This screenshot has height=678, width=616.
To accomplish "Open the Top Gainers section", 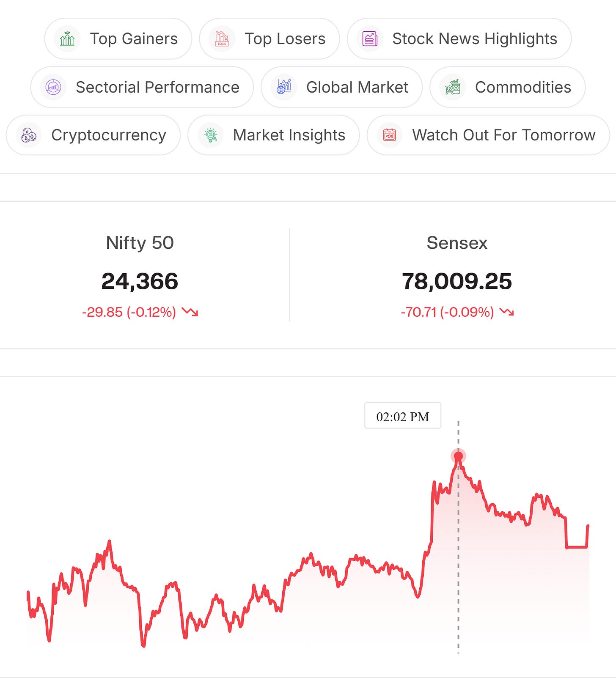I will 118,39.
